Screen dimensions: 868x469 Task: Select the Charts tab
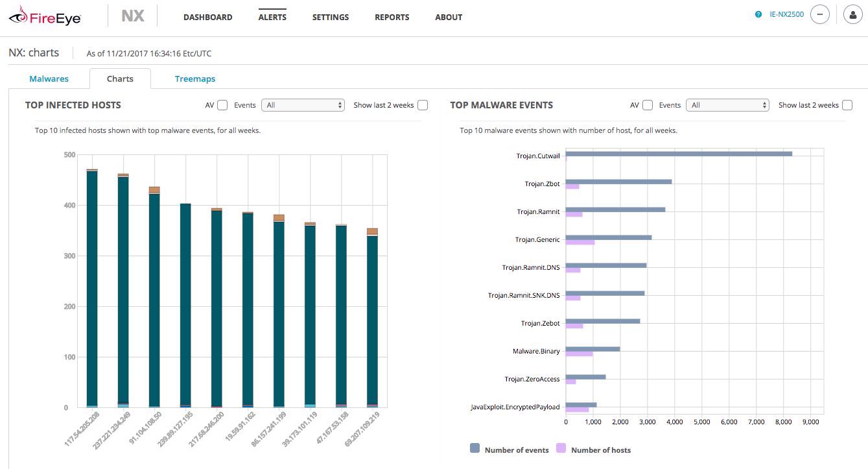[120, 78]
